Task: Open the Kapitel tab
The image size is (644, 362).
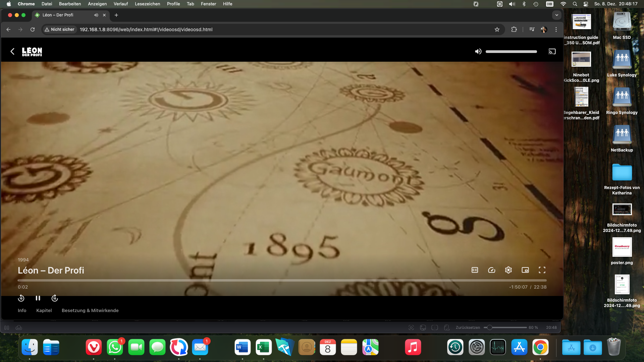Action: click(44, 310)
